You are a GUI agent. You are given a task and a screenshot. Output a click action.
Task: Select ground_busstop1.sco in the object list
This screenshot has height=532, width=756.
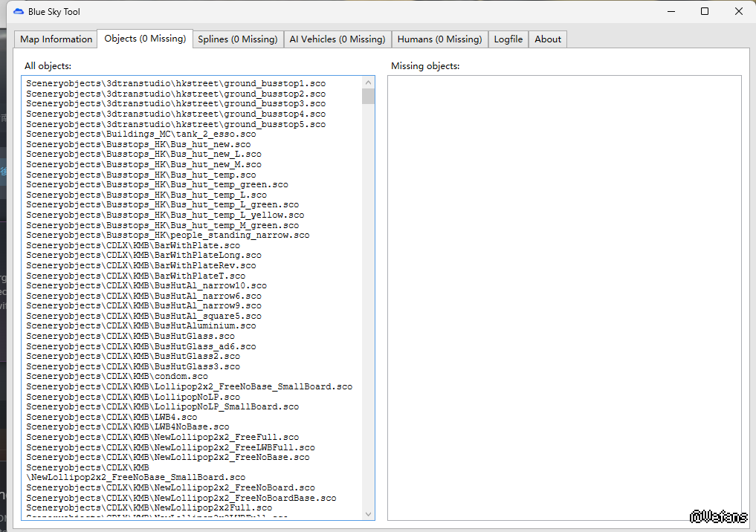coord(175,84)
